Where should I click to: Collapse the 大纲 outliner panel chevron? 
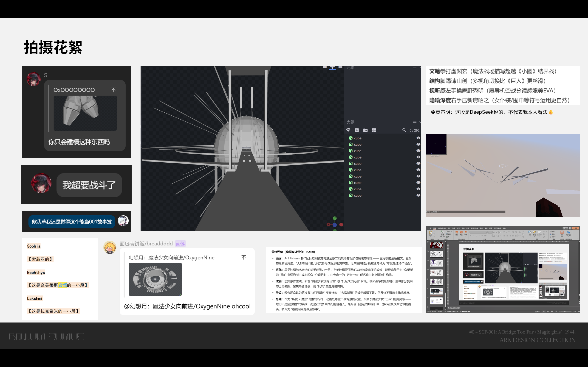pos(420,122)
